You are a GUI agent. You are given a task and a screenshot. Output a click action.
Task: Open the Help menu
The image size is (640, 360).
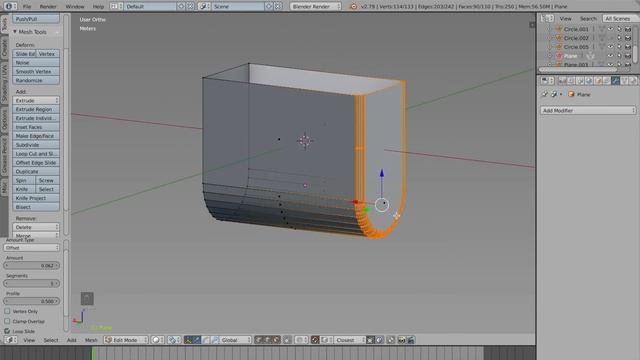(x=98, y=7)
